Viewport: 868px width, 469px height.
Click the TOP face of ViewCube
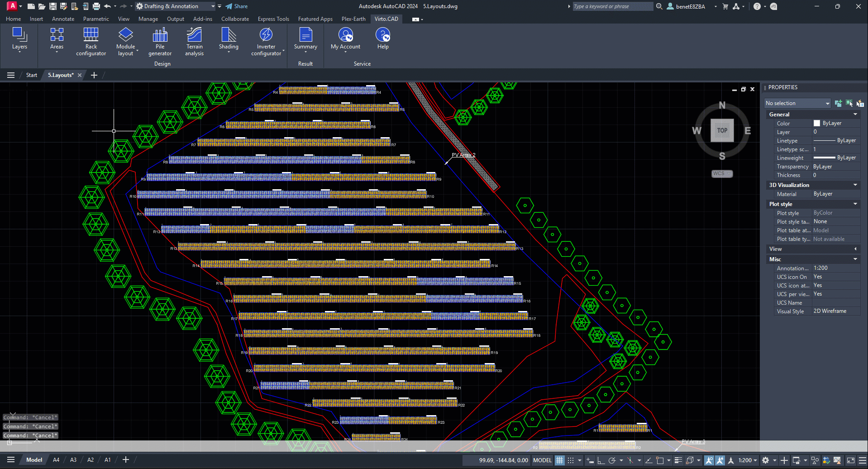(722, 130)
